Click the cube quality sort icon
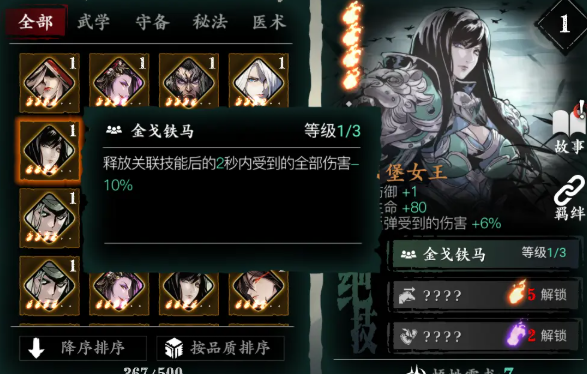The width and height of the screenshot is (587, 374). [174, 348]
